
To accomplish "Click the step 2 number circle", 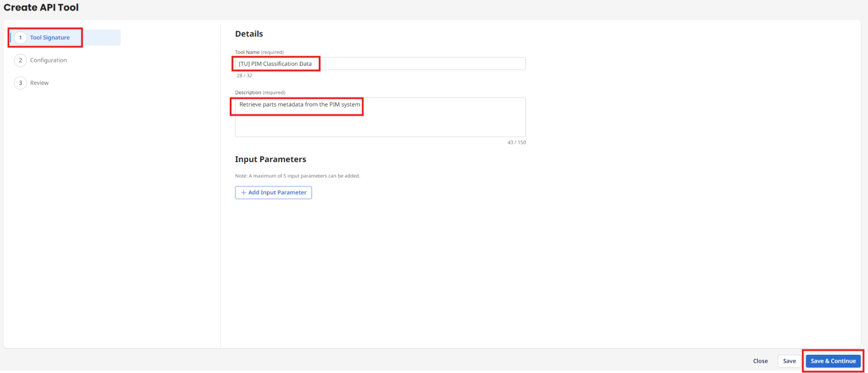I will [20, 60].
